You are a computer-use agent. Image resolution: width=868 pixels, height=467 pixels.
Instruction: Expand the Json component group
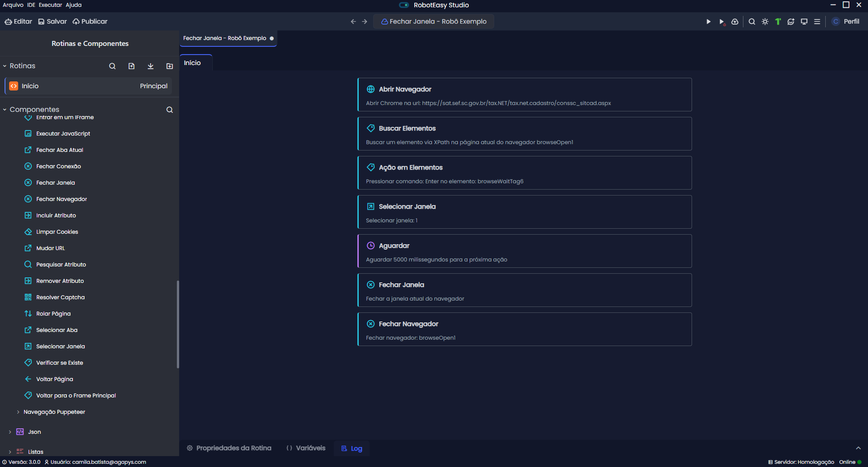(10, 432)
